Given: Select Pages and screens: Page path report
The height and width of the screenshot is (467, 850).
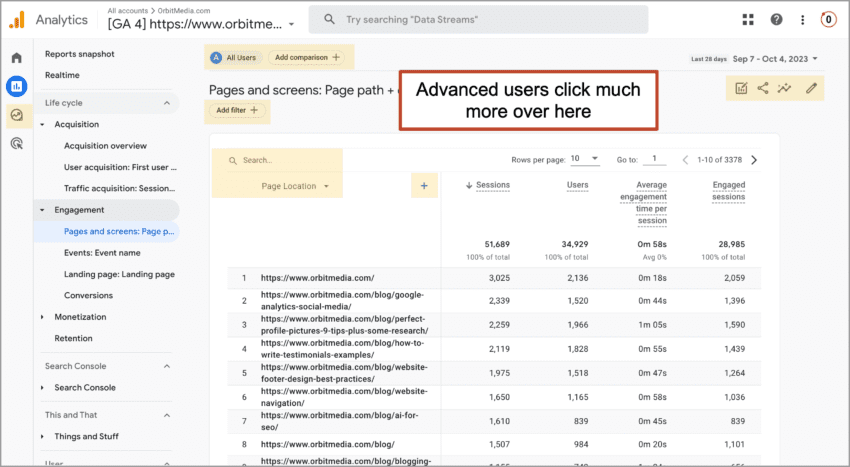Looking at the screenshot, I should tap(119, 232).
